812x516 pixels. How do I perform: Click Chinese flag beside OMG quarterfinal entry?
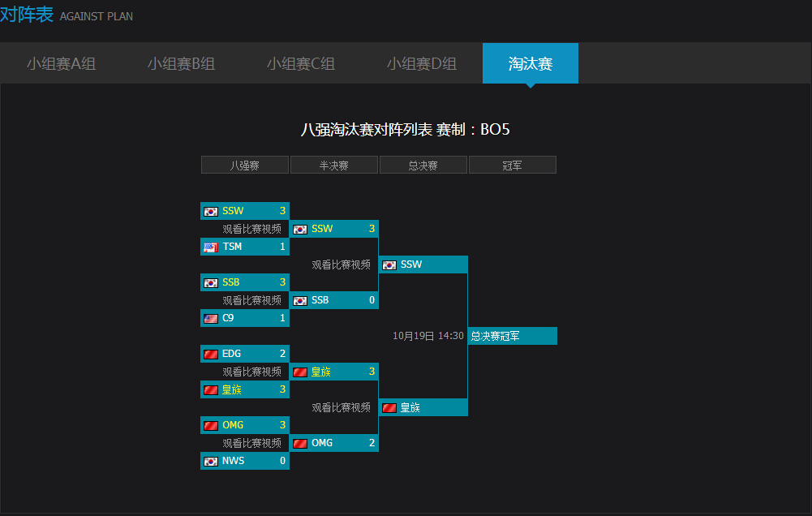(211, 426)
